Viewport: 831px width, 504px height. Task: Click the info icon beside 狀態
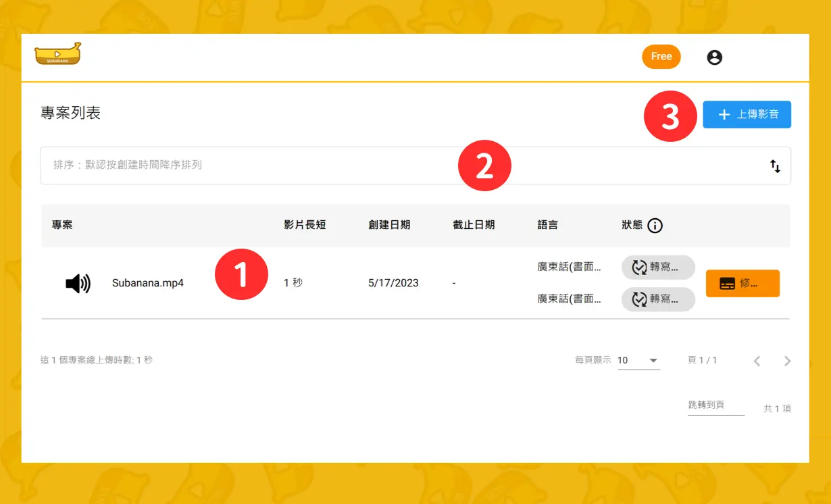(x=655, y=226)
